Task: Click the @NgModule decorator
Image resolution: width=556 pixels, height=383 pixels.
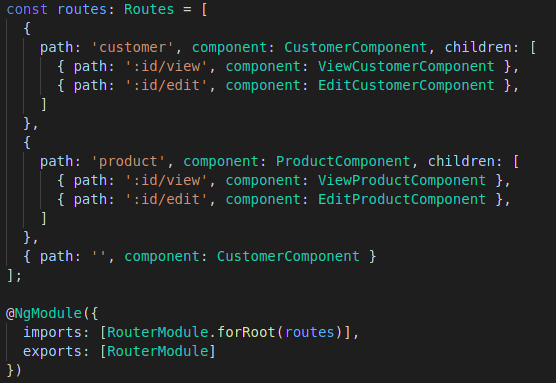Action: coord(44,313)
